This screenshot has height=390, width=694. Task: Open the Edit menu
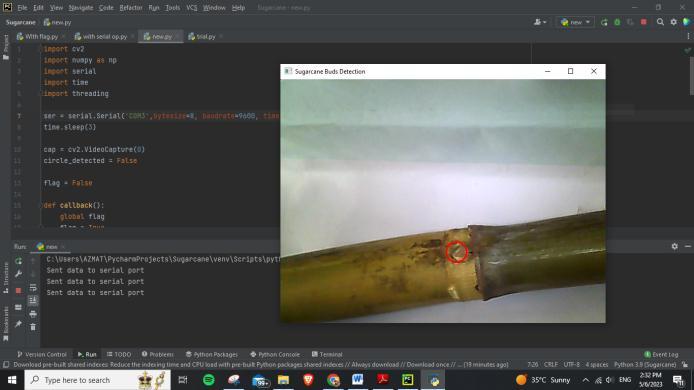tap(38, 8)
